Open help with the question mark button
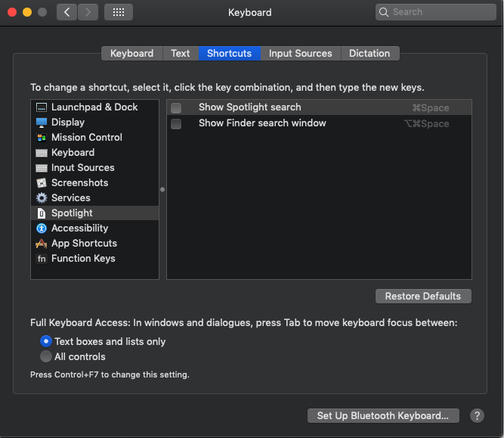The height and width of the screenshot is (438, 504). pos(477,415)
